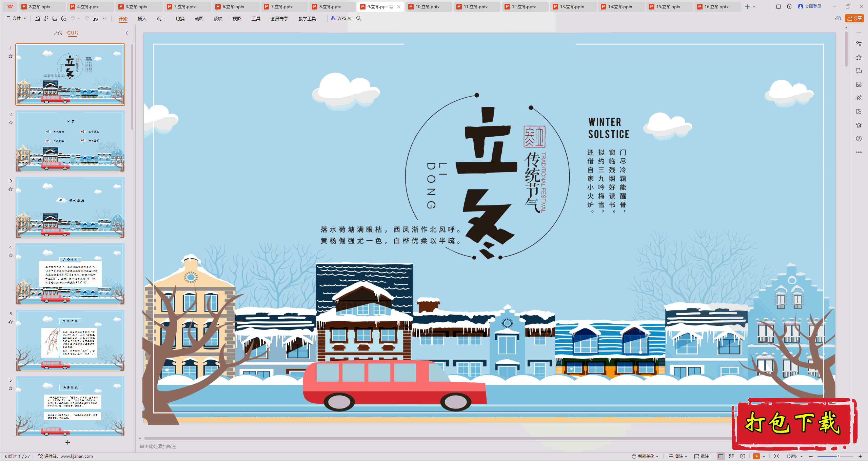This screenshot has width=868, height=461.
Task: Open the 设计 ribbon tab
Action: [x=161, y=19]
